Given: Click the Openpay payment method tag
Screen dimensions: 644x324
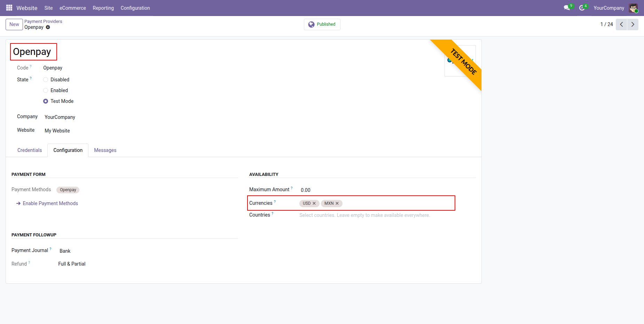Looking at the screenshot, I should [68, 190].
